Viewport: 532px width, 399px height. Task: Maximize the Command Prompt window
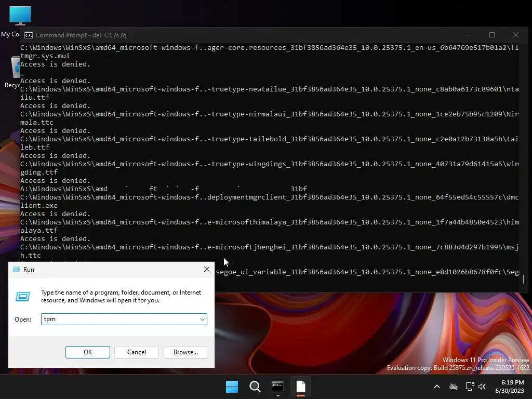point(492,35)
